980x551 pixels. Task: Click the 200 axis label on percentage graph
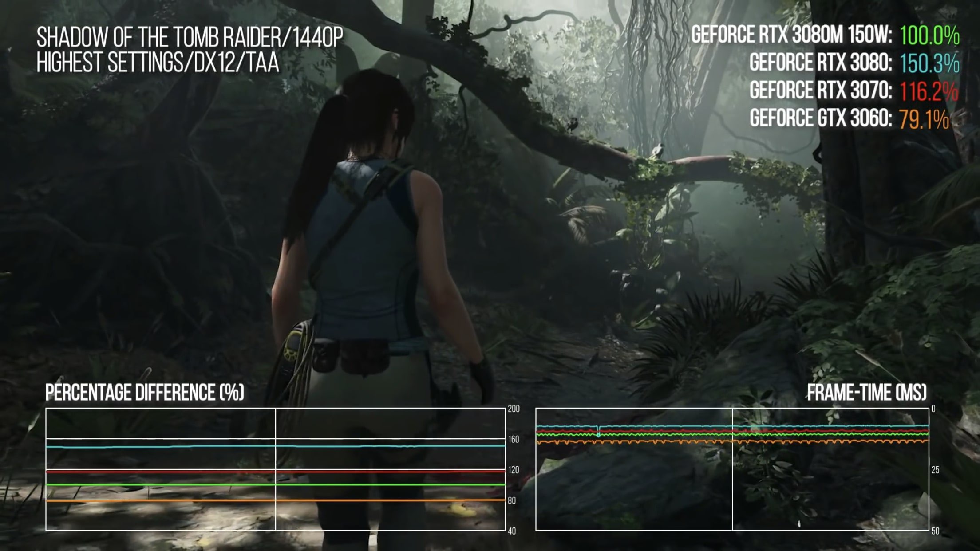pyautogui.click(x=514, y=409)
